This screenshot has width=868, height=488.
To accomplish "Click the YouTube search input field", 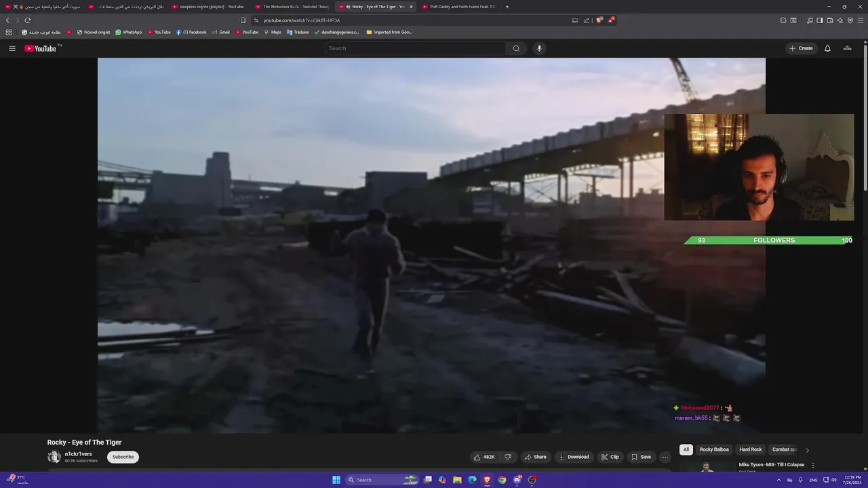I will tap(414, 48).
